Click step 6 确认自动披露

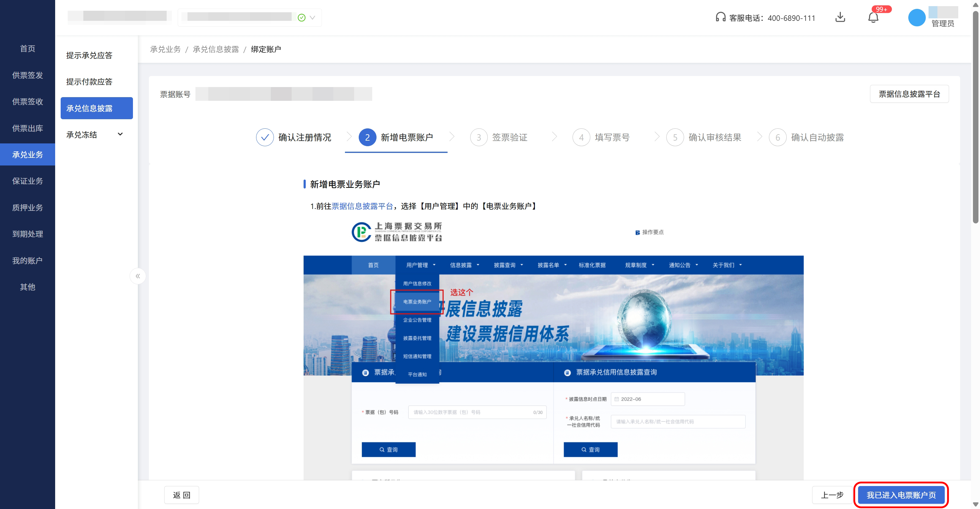point(817,137)
